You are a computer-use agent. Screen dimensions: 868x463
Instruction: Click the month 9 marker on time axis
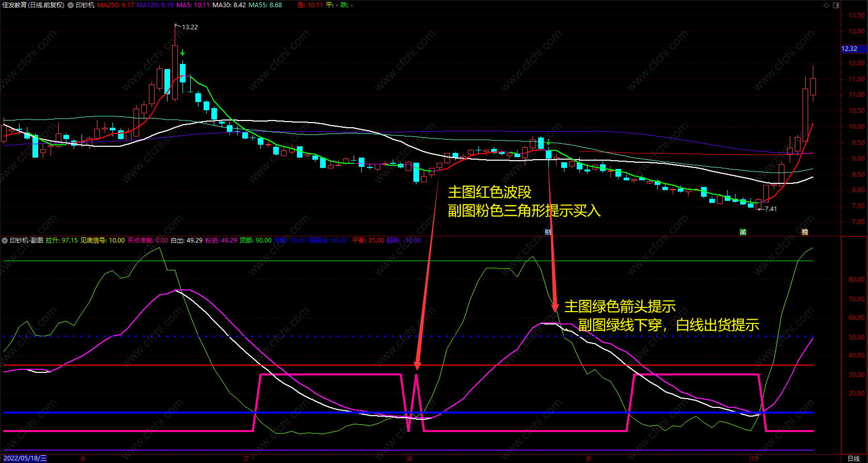pyautogui.click(x=589, y=458)
